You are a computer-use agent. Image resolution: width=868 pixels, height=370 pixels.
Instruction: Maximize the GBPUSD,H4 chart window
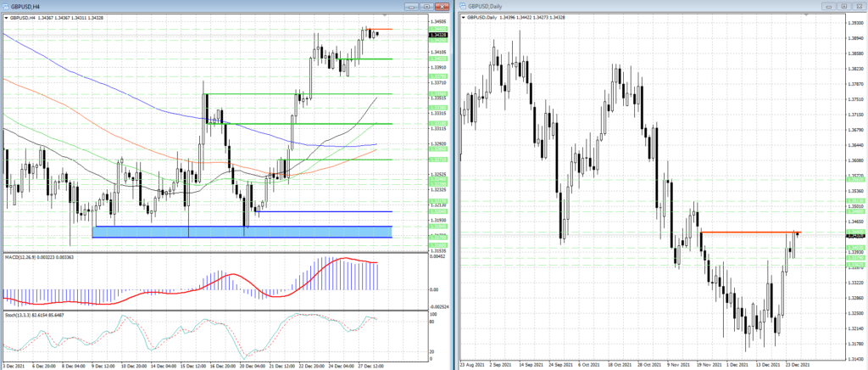point(427,6)
